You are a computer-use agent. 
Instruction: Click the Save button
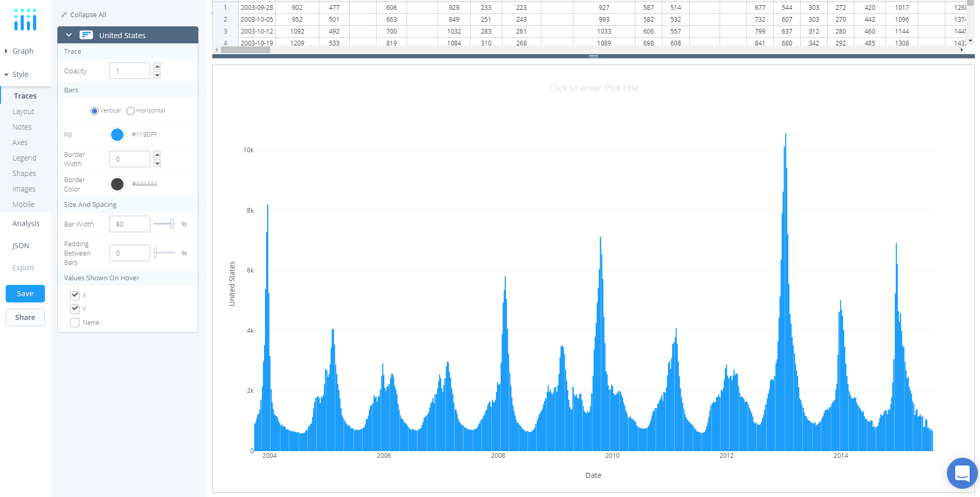point(25,294)
